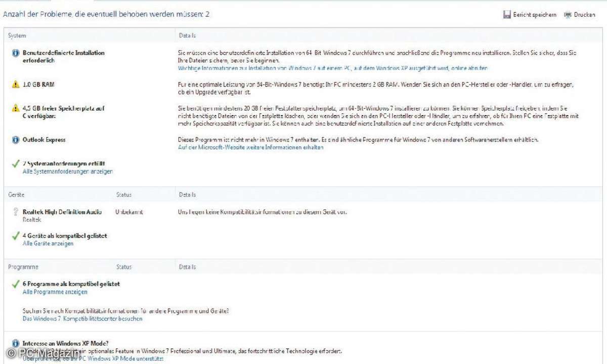Click the question mark icon for Realtek High Definition Audio

coord(16,212)
